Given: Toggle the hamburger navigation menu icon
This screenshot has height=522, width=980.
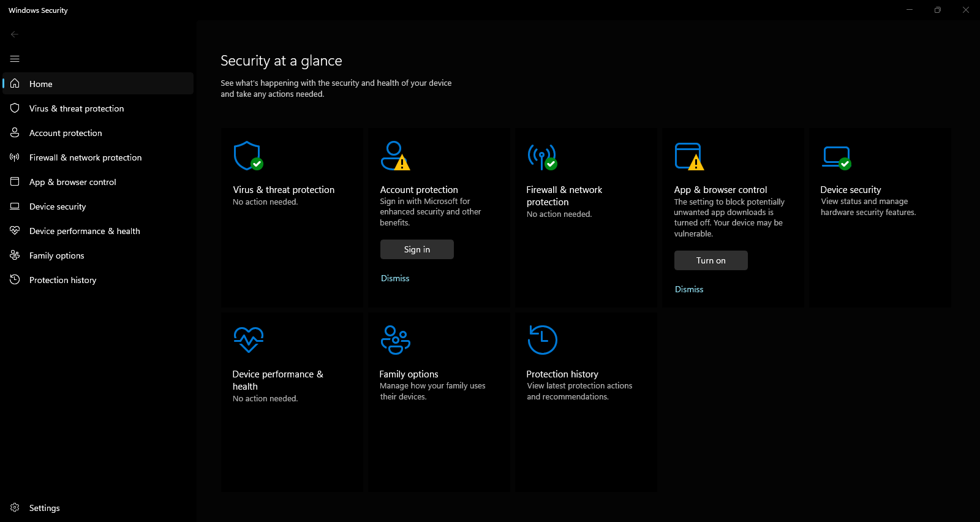Looking at the screenshot, I should (x=15, y=59).
